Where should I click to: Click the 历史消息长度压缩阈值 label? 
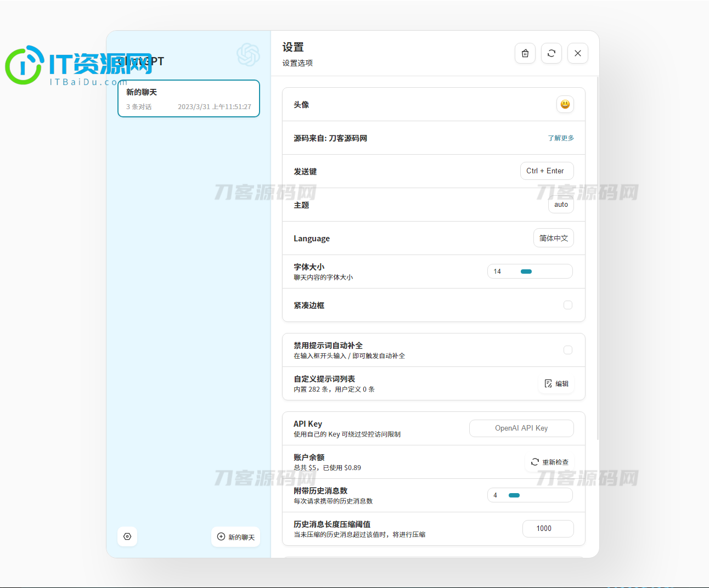pos(332,524)
